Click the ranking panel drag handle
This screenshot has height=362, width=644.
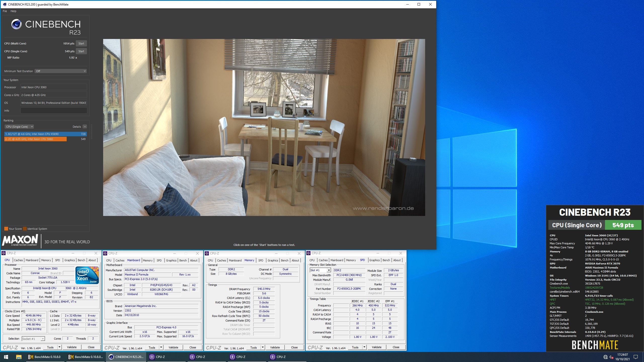coord(92,132)
